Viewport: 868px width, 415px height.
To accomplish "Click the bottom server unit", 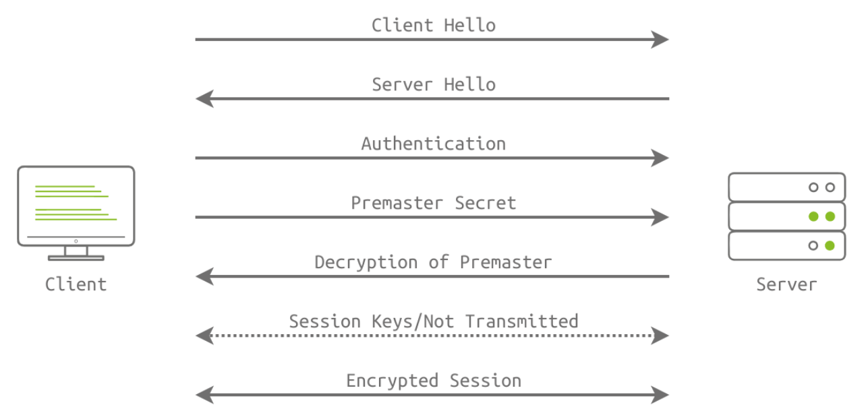I will click(786, 246).
